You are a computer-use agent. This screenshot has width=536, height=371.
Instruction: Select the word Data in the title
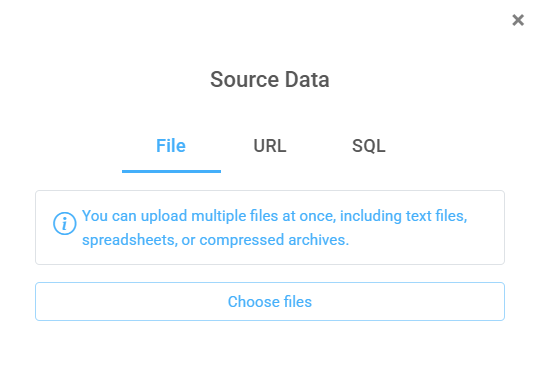click(x=307, y=79)
